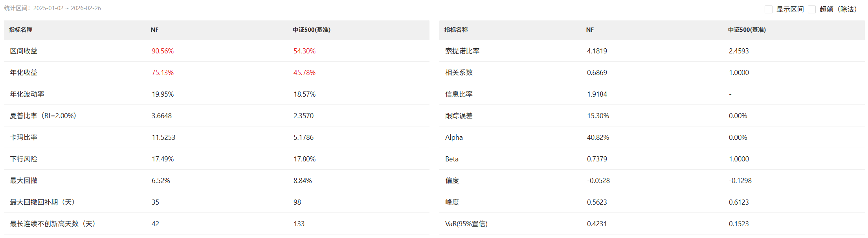Toggle the 超额（除法） checkbox
868x238 pixels.
point(812,9)
